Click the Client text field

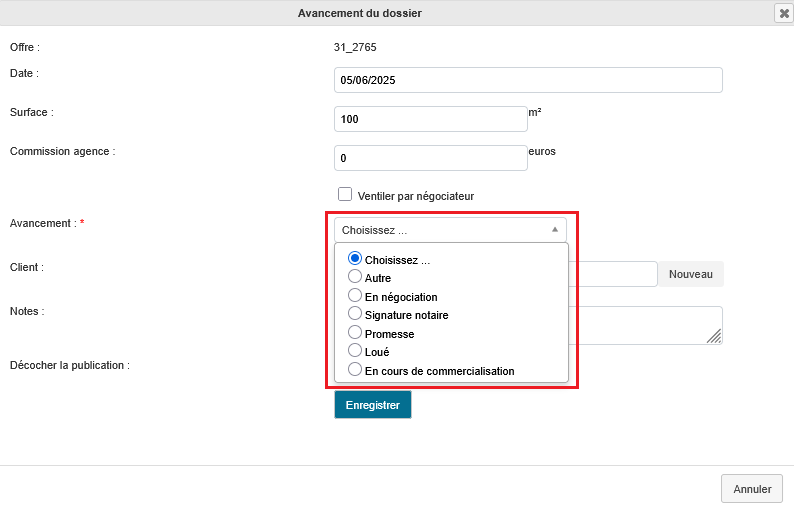pyautogui.click(x=612, y=274)
